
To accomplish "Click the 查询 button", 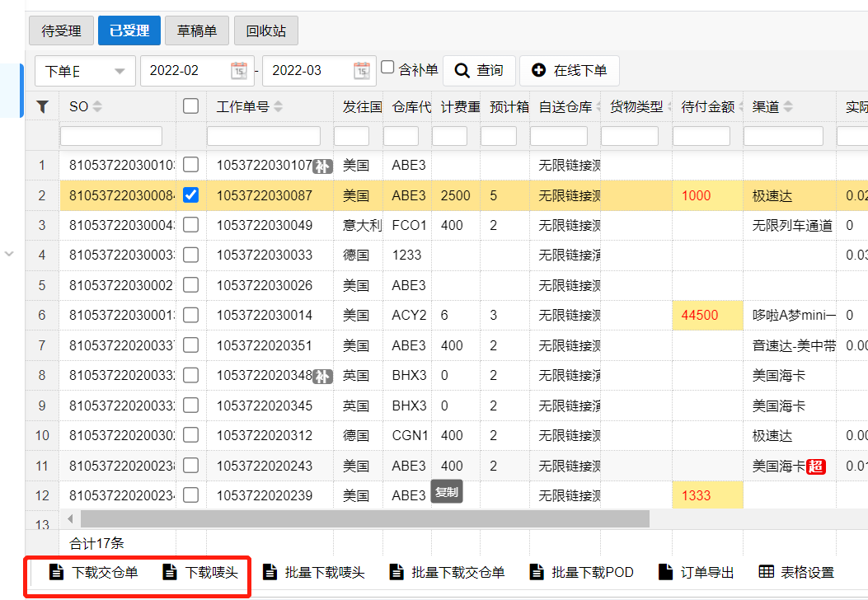I will 480,71.
